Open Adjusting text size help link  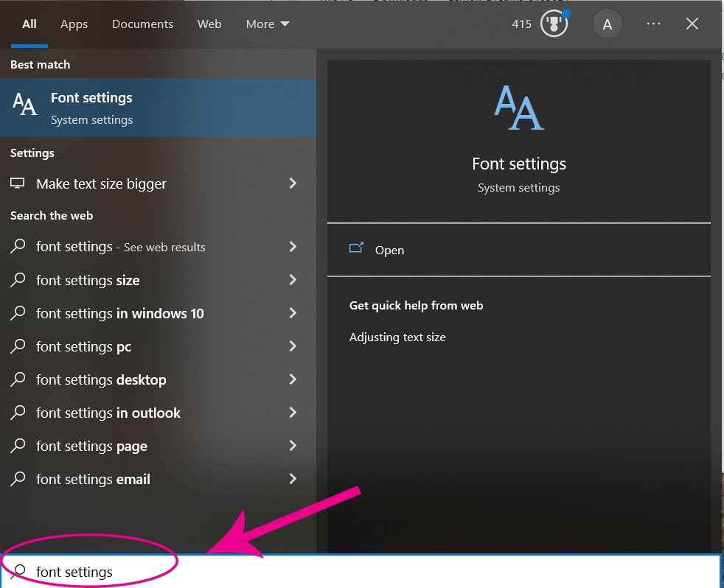[397, 337]
